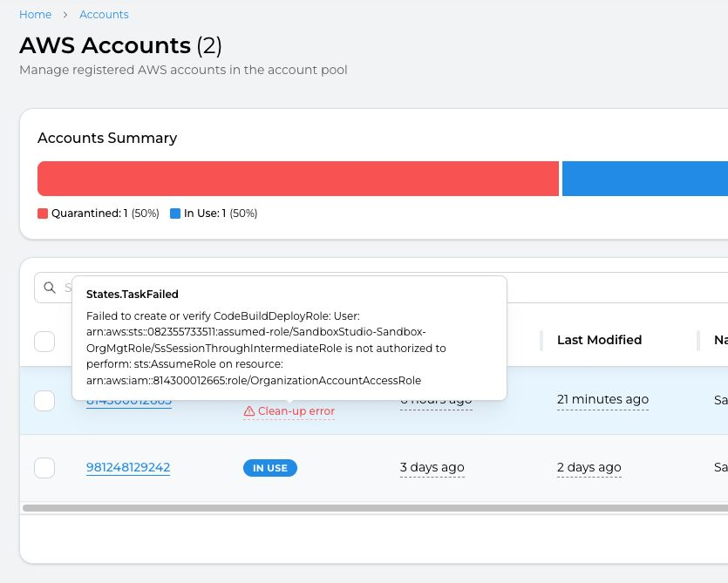
Task: Click column divider left of Last Modified
Action: coord(541,340)
